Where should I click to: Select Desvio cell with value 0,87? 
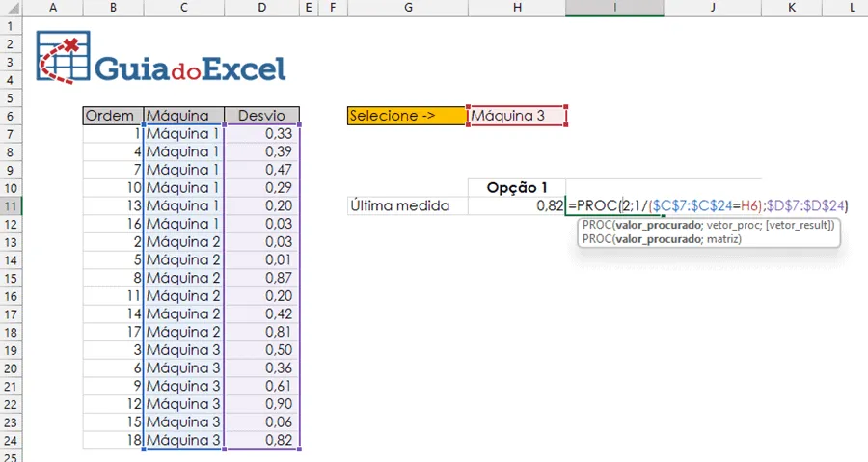tap(261, 278)
